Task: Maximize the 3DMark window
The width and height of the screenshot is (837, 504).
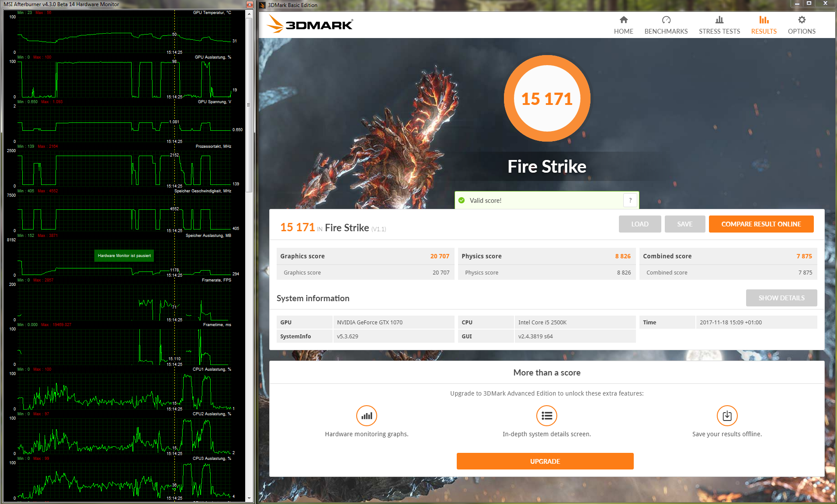Action: coord(809,3)
